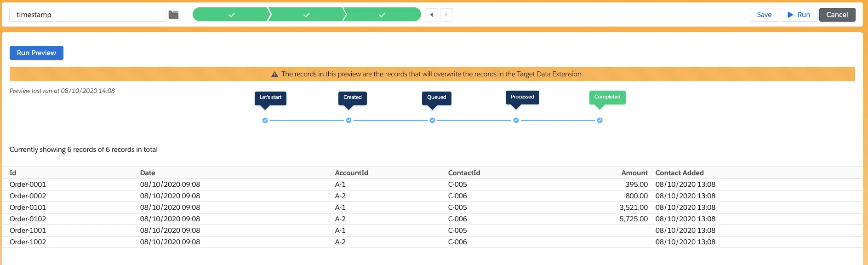Click the Queued status label
The width and height of the screenshot is (868, 265).
436,98
